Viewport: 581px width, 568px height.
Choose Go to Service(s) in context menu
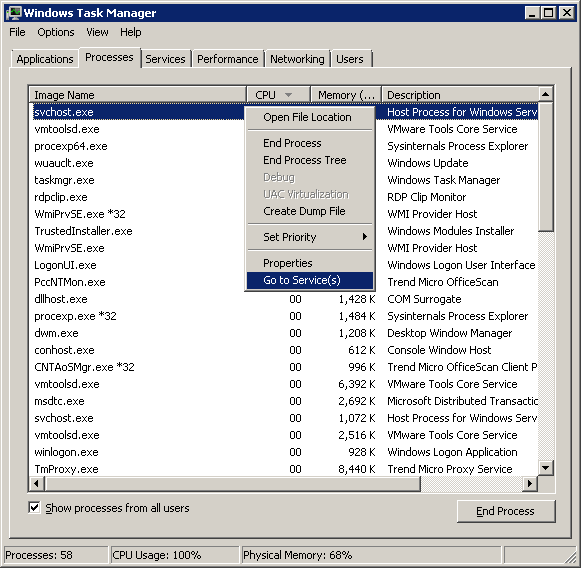pos(310,280)
